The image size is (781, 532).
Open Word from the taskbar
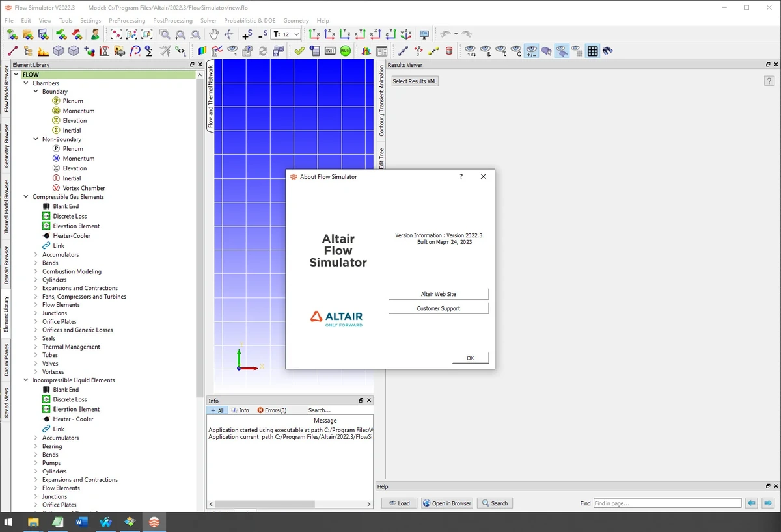81,522
